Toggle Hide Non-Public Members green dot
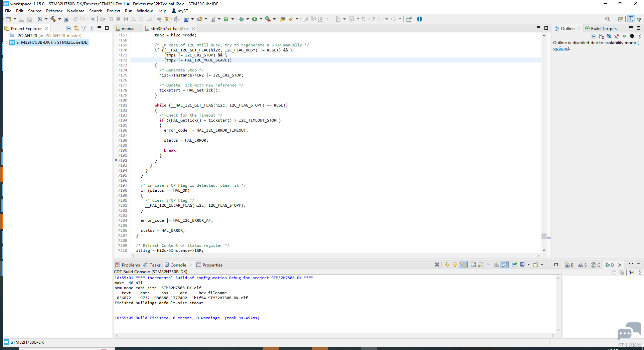The width and height of the screenshot is (644, 350). [624, 36]
